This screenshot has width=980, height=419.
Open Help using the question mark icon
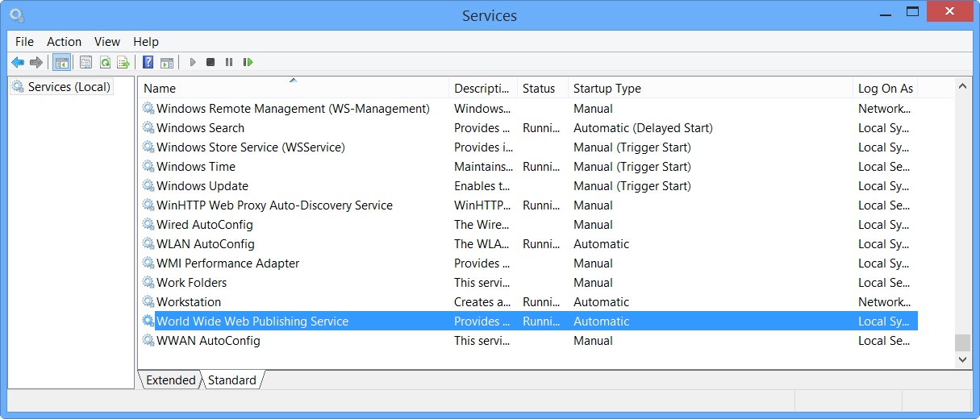coord(148,62)
